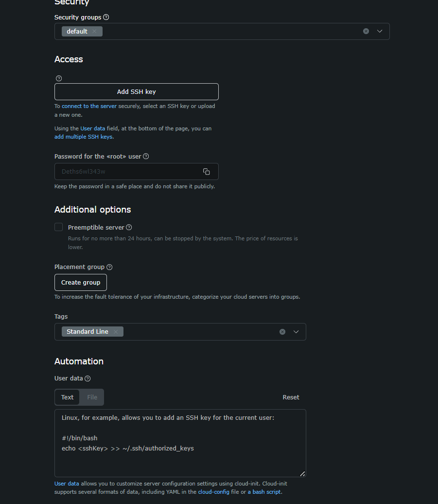Click help icon next to Security groups
The width and height of the screenshot is (438, 504).
pos(106,18)
